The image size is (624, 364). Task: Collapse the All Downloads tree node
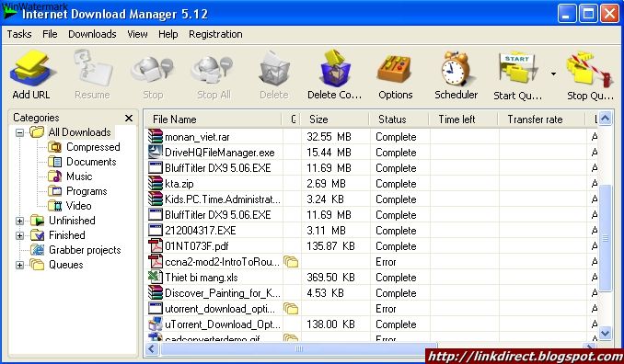click(19, 132)
